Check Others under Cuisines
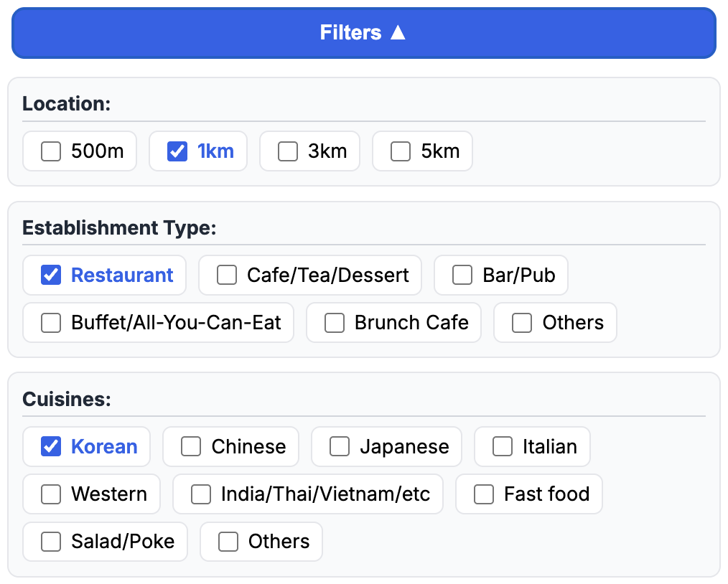 (228, 542)
